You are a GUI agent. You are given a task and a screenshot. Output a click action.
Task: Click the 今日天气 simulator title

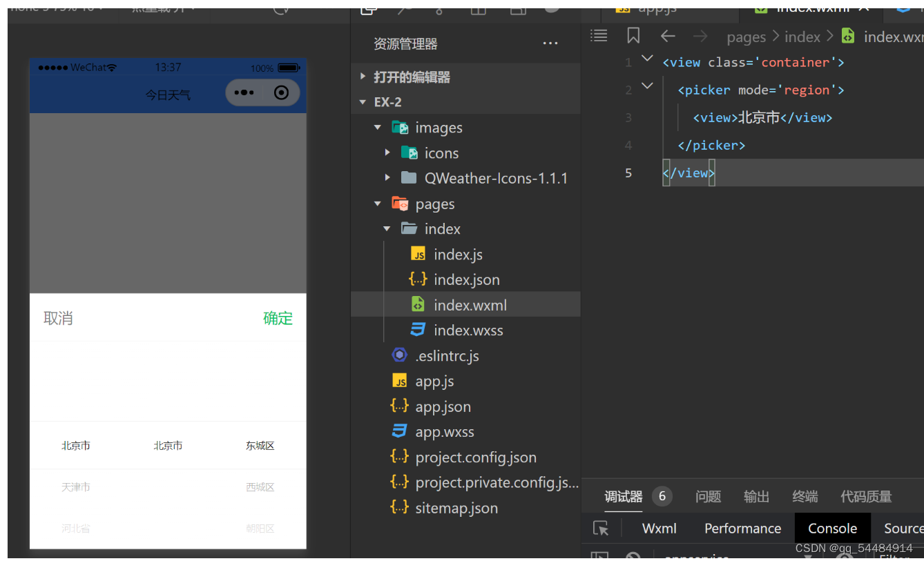[x=168, y=95]
